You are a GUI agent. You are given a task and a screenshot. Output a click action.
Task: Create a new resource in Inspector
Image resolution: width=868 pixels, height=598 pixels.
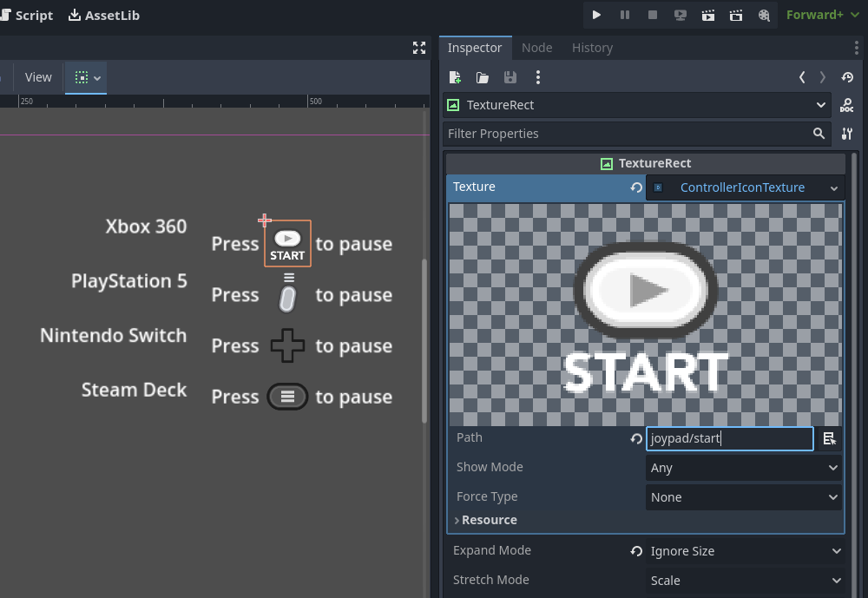(x=455, y=77)
